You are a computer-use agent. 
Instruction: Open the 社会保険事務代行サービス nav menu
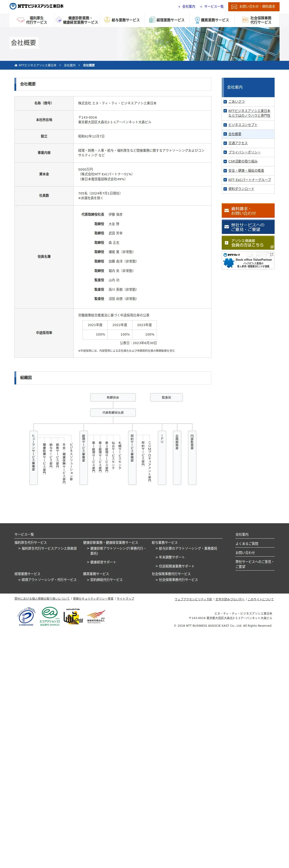coord(257,20)
